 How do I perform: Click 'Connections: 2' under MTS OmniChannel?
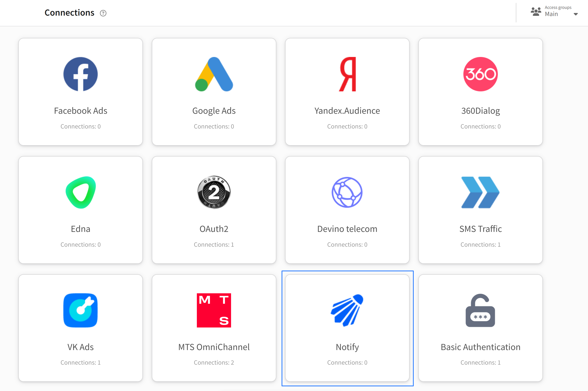(214, 363)
